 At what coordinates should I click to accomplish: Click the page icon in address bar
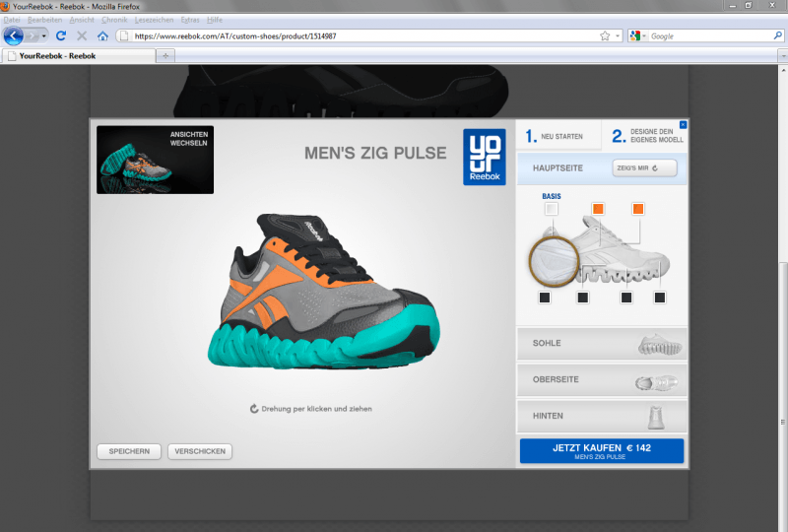(124, 36)
